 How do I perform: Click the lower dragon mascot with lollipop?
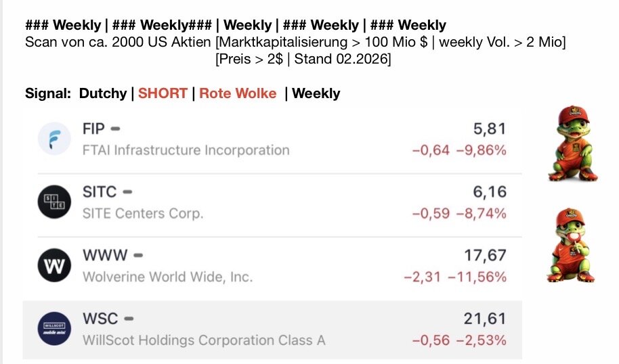coord(570,245)
